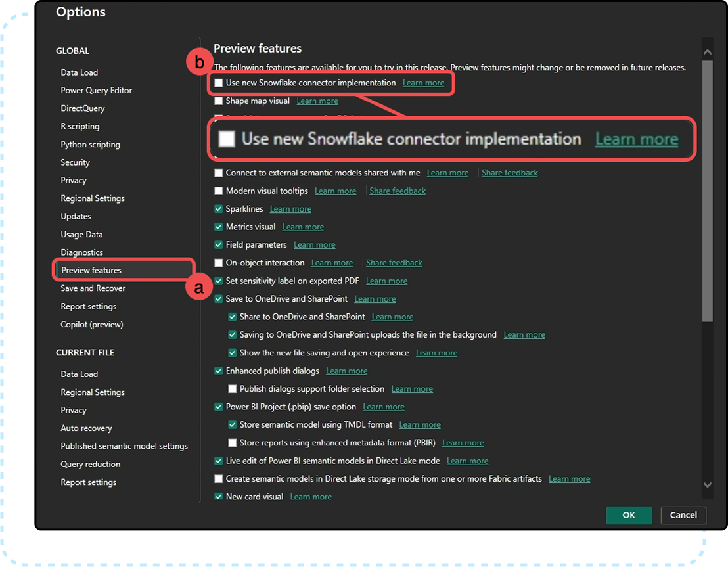Enable Modern visual tooltips checkbox
This screenshot has width=728, height=567.
pyautogui.click(x=218, y=191)
